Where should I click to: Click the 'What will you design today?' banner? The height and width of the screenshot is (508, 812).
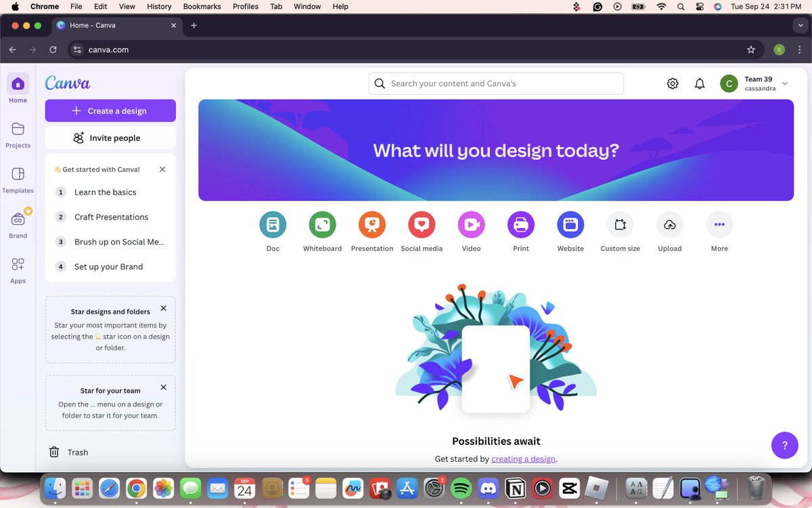[x=496, y=150]
